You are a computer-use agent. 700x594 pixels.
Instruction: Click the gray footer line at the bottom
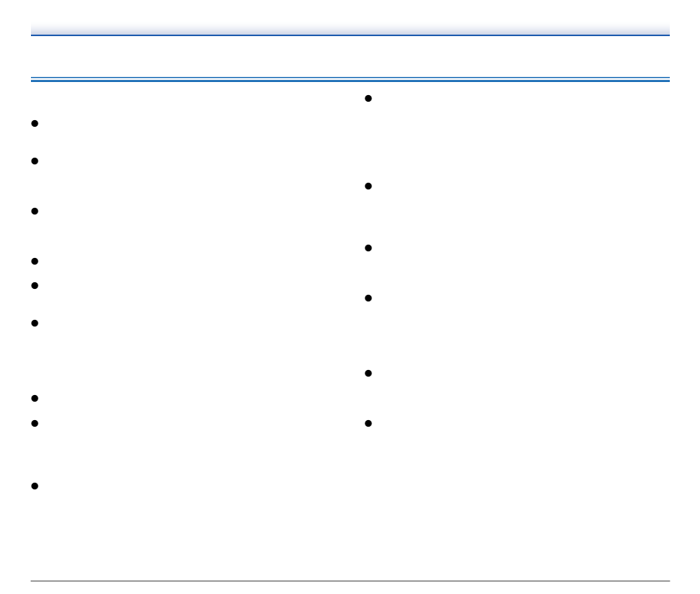tap(350, 581)
